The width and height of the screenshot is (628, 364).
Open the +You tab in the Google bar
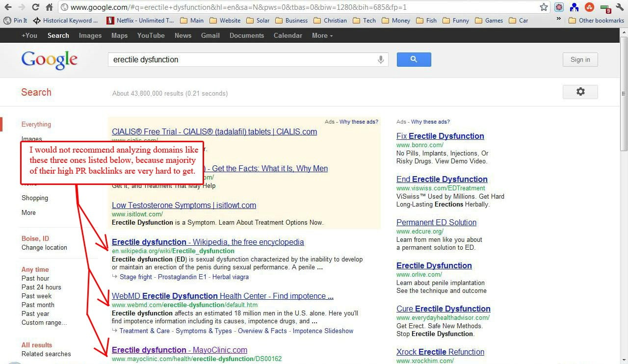pyautogui.click(x=29, y=35)
